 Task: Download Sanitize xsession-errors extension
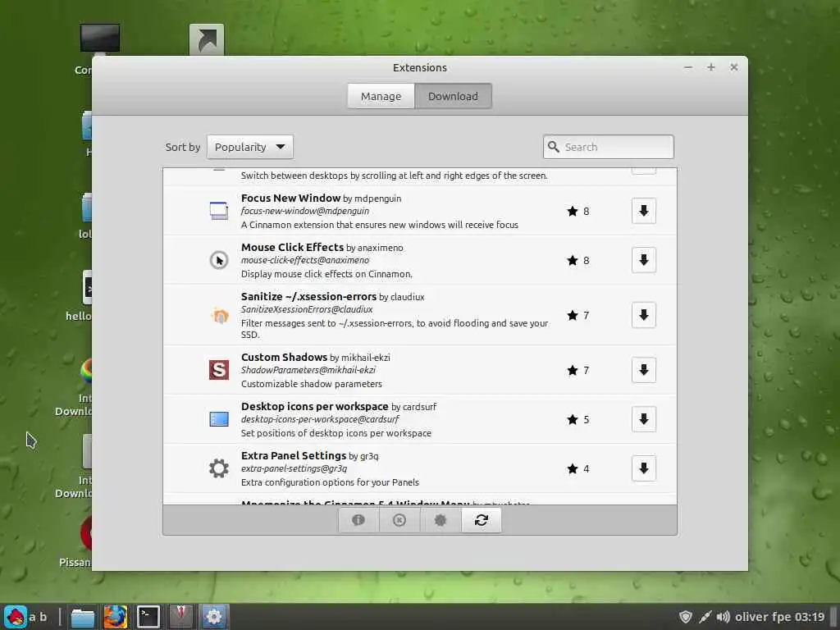[x=643, y=315]
